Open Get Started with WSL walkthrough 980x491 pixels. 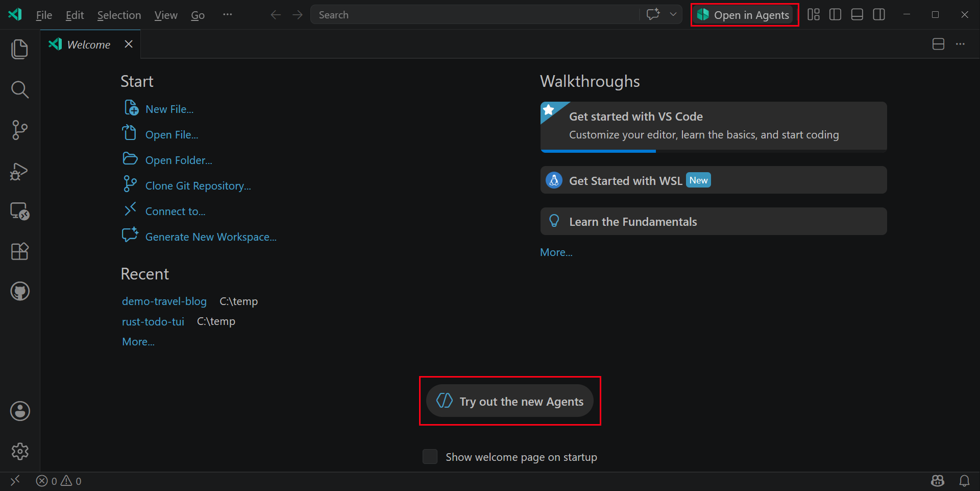coord(714,180)
